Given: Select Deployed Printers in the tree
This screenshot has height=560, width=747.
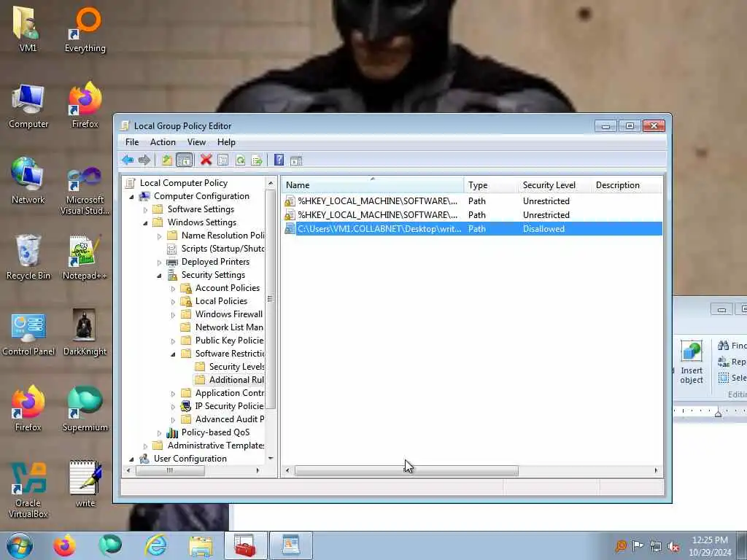Looking at the screenshot, I should 215,262.
